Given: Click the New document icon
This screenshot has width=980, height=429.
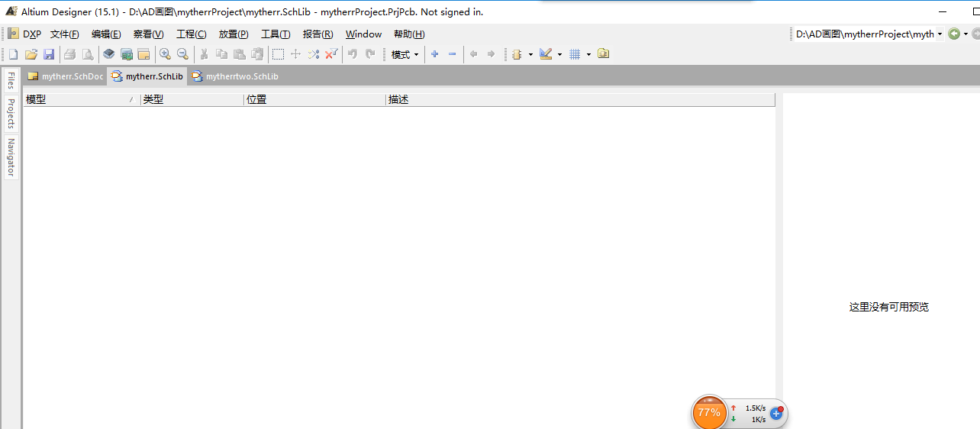Looking at the screenshot, I should [x=13, y=54].
